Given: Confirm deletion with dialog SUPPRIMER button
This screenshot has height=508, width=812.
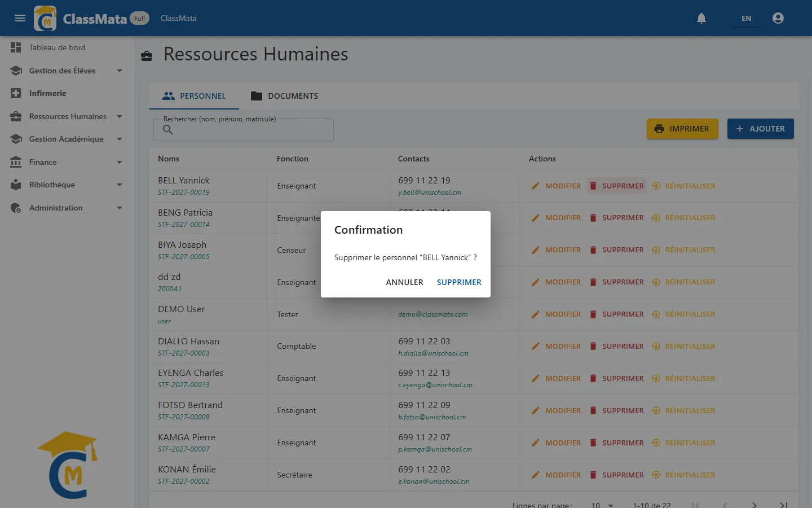Looking at the screenshot, I should tap(459, 282).
